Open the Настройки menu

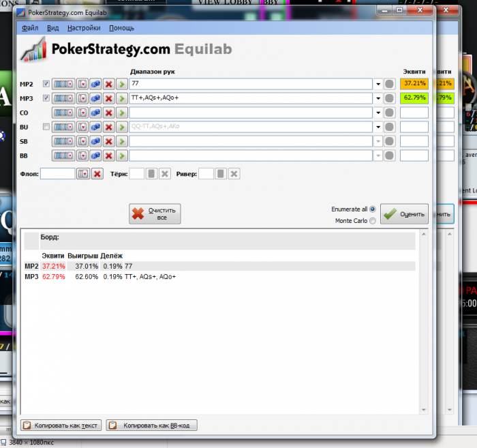[84, 28]
